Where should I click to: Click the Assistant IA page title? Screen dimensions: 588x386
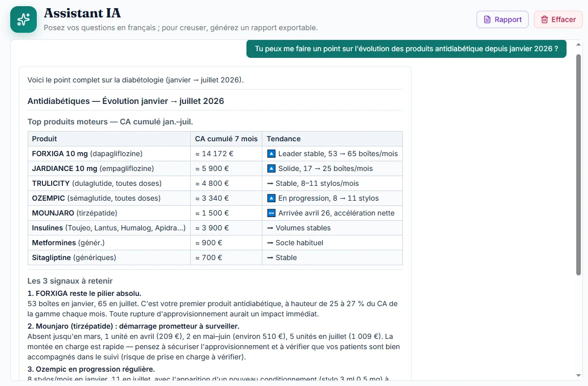[x=82, y=13]
